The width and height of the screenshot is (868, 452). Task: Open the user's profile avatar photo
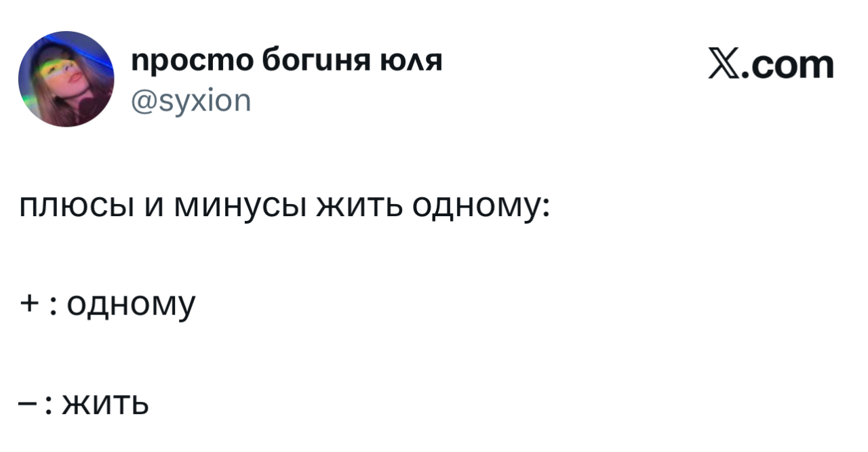point(66,79)
